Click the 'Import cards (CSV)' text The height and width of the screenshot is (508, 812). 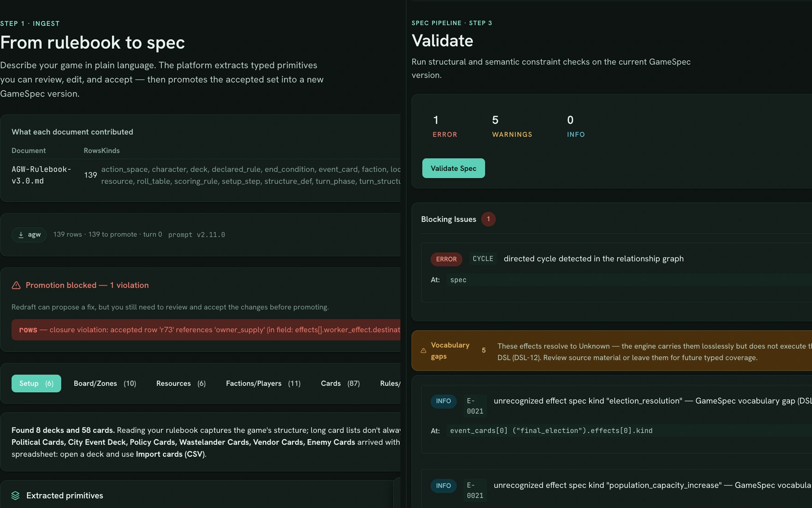point(170,454)
